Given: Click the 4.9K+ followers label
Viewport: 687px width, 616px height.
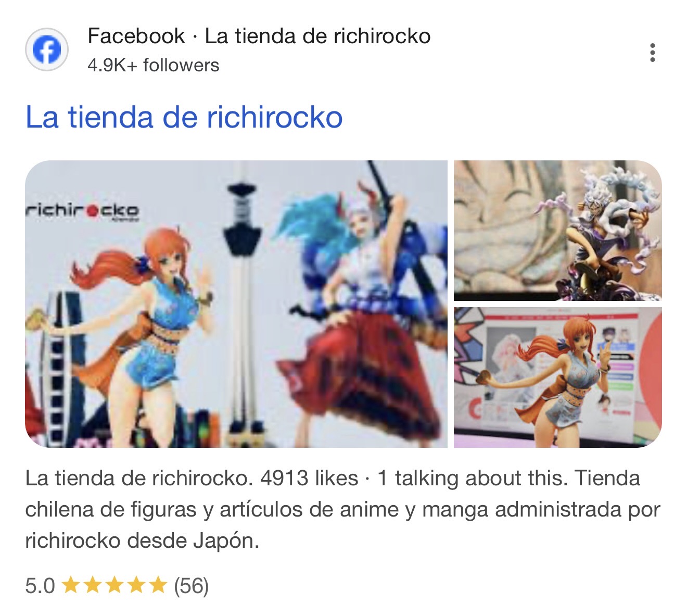Looking at the screenshot, I should click(x=154, y=65).
